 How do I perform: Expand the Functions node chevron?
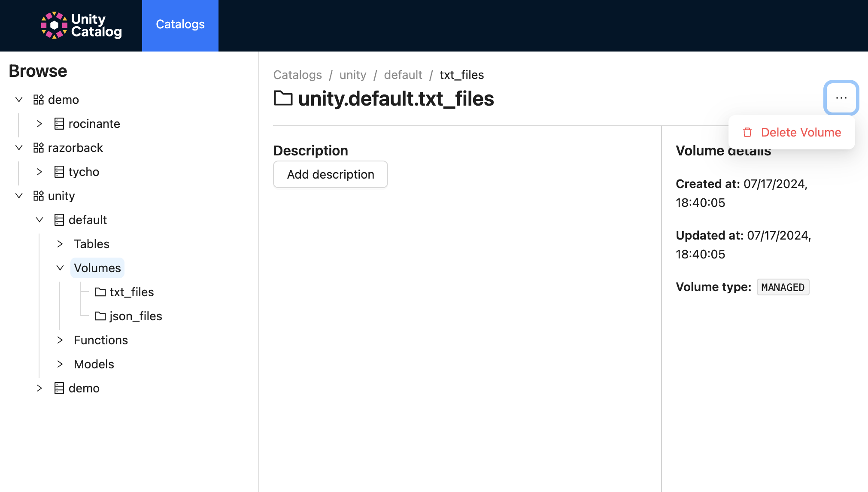[x=60, y=340]
